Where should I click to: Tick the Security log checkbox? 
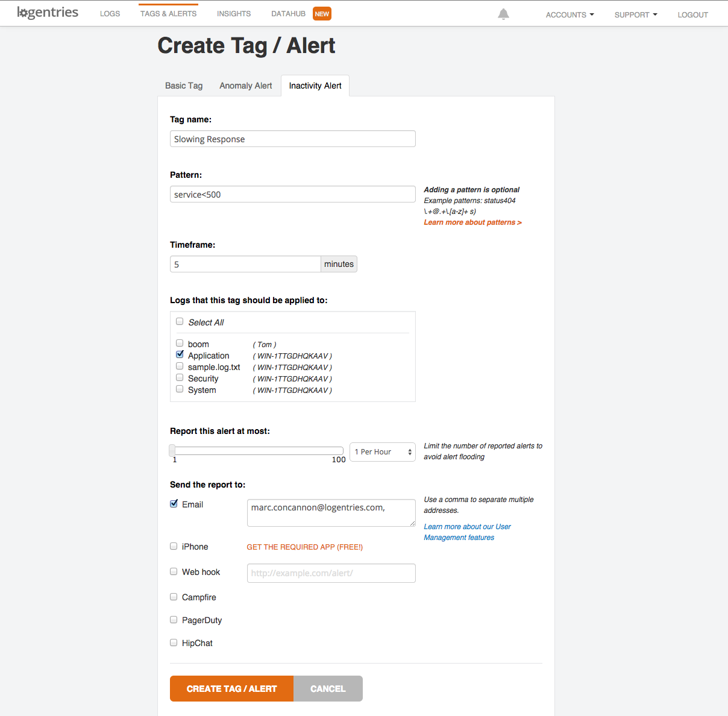(180, 378)
